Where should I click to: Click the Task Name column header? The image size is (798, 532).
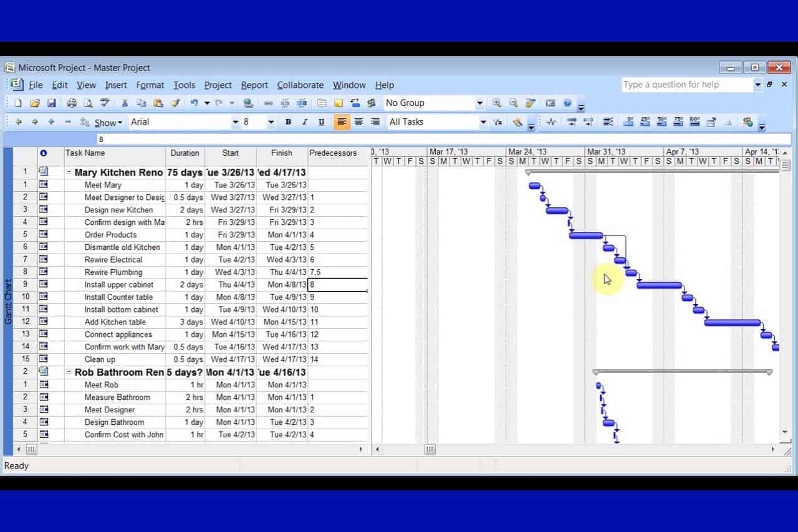point(115,156)
